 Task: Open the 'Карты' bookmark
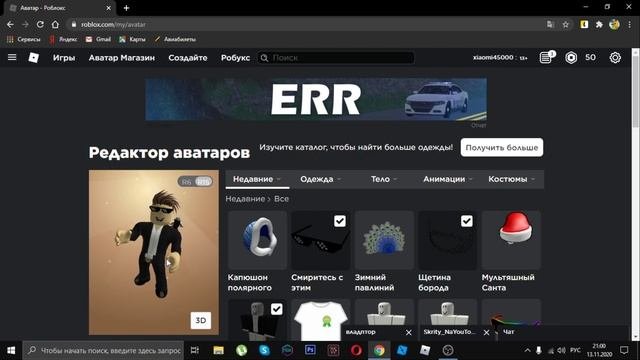[x=132, y=39]
